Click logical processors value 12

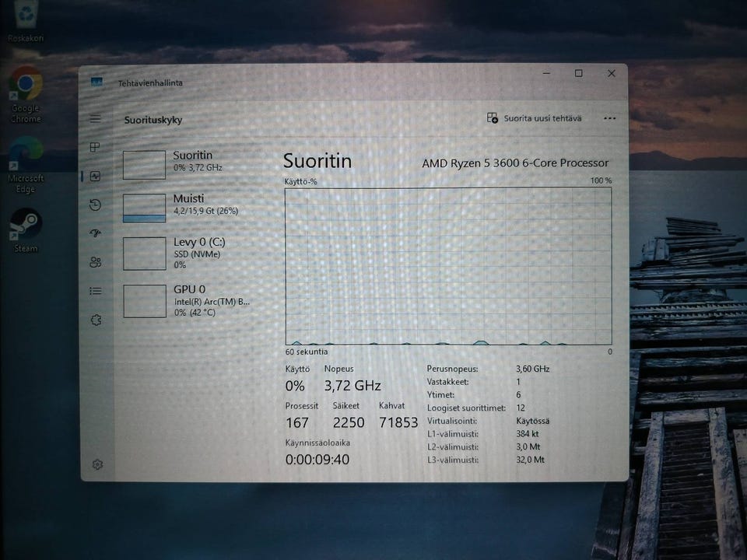click(x=521, y=408)
